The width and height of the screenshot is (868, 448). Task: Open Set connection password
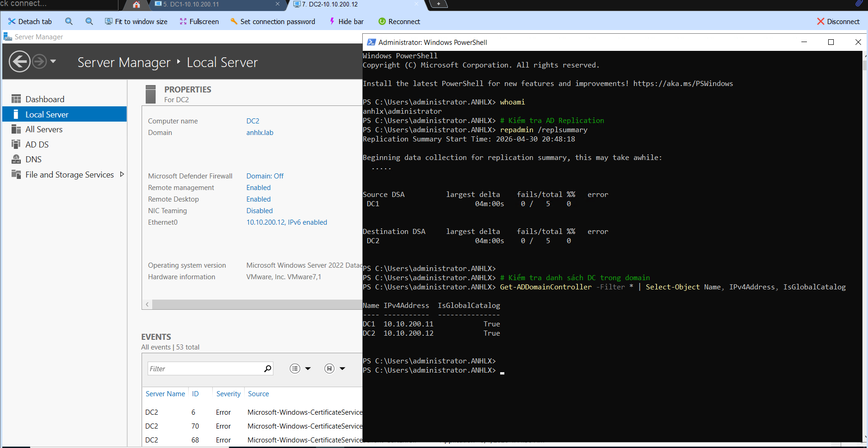click(273, 21)
